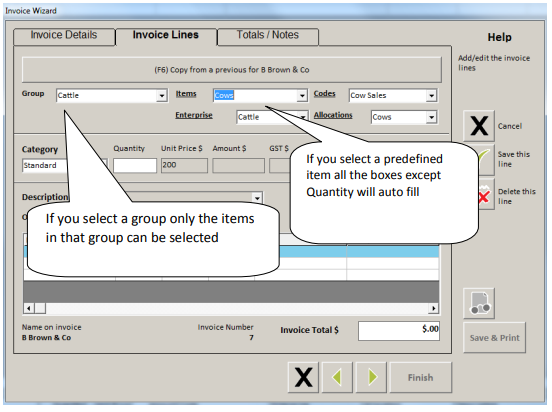The image size is (552, 412).
Task: Go back with the green left arrow
Action: (337, 377)
